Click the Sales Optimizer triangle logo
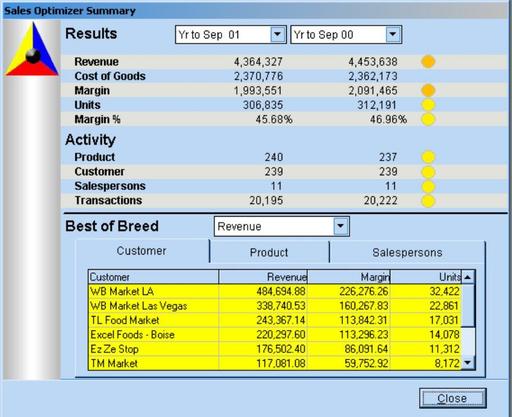The width and height of the screenshot is (512, 417). (x=32, y=49)
